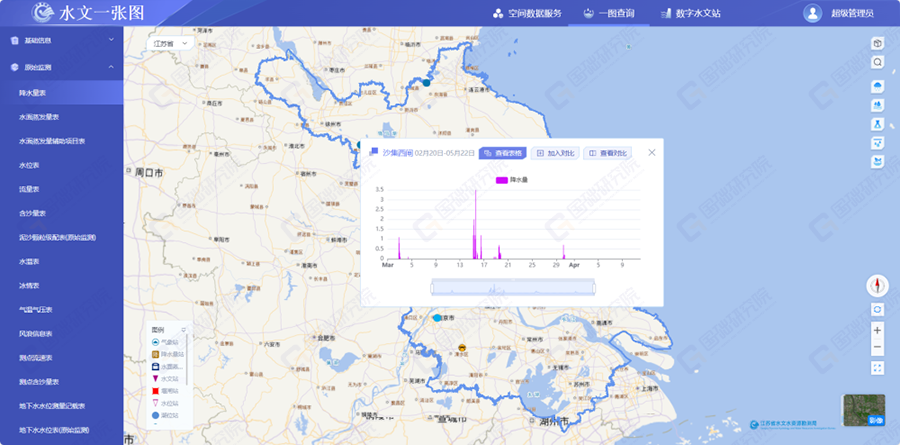This screenshot has height=445, width=900.
Task: Click the chart time-range zoom slider
Action: 512,287
